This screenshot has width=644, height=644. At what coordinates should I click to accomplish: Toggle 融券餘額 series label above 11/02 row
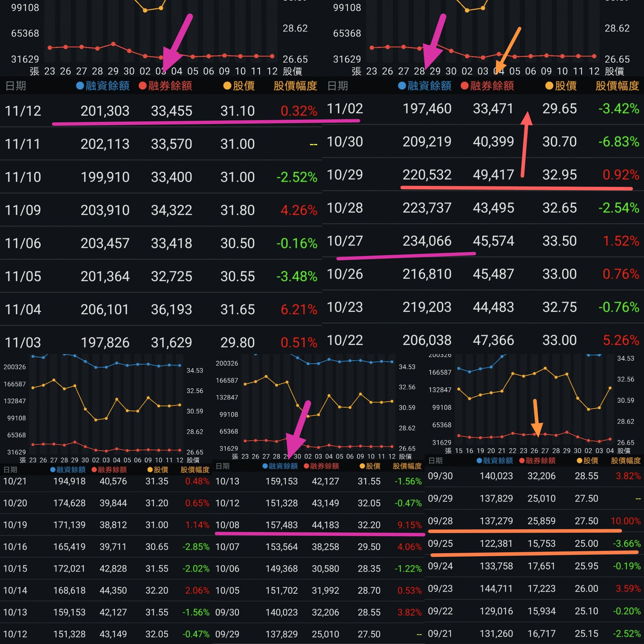(x=492, y=86)
